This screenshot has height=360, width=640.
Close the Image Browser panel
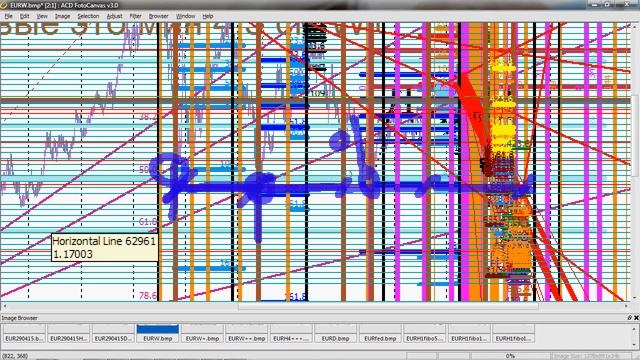636,318
